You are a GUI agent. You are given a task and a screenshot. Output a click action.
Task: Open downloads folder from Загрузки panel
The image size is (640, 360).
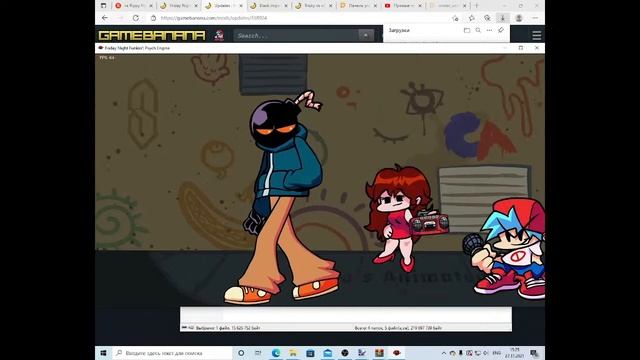click(467, 30)
